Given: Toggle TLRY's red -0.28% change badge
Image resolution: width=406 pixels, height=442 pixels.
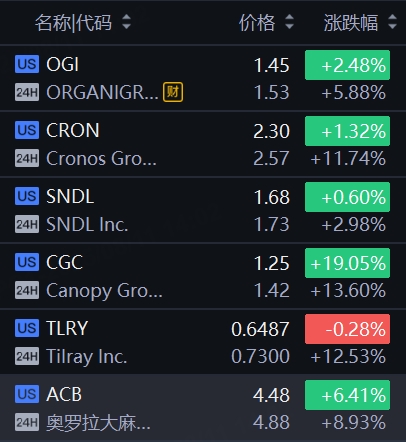Looking at the screenshot, I should click(x=347, y=329).
